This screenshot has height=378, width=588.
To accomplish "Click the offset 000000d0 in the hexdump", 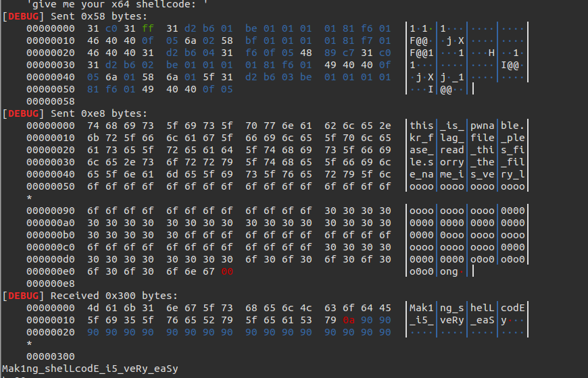I will coord(51,259).
